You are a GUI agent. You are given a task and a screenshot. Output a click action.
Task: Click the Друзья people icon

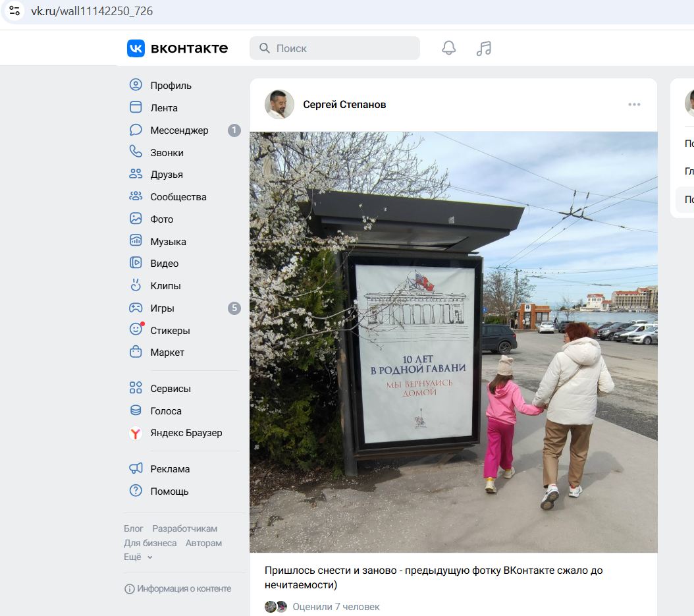pos(136,174)
